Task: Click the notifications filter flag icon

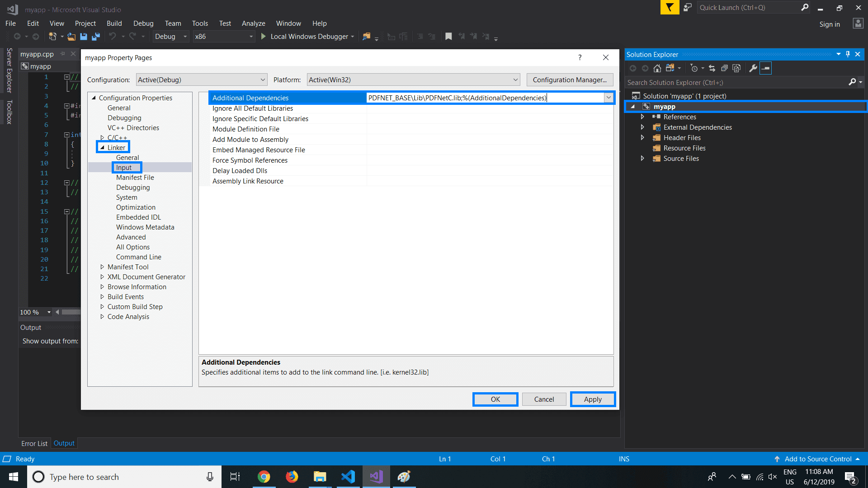Action: click(670, 8)
